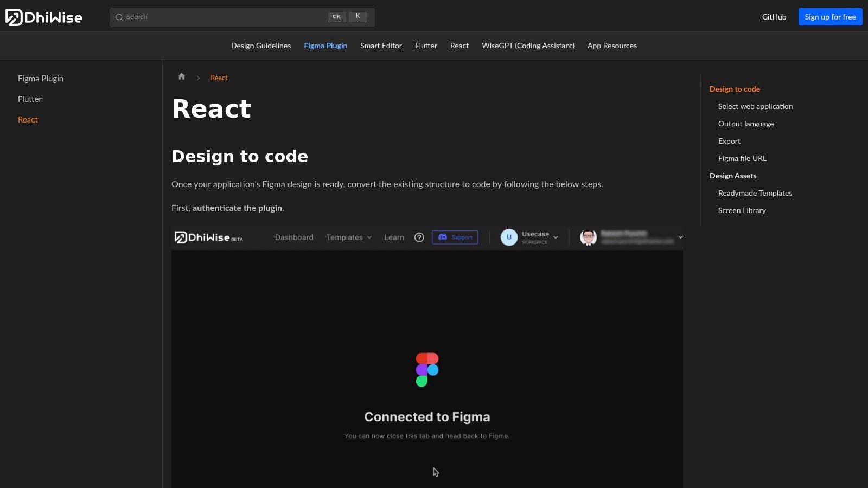Open the Flutter top nav tab
Image resolution: width=868 pixels, height=488 pixels.
[x=426, y=46]
